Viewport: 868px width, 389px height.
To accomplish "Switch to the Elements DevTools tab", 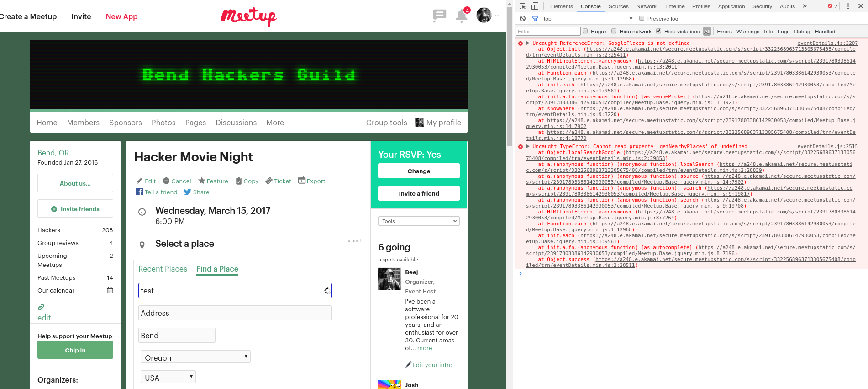I will click(561, 6).
